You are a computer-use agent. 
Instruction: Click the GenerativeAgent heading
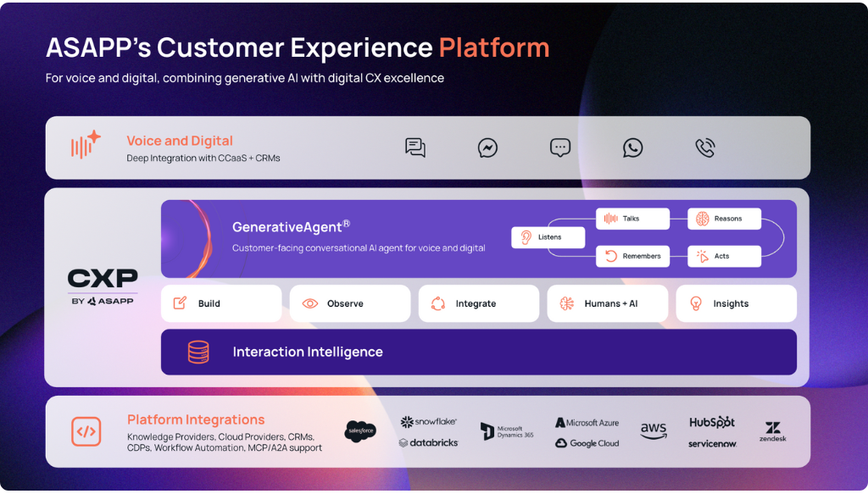coord(292,226)
